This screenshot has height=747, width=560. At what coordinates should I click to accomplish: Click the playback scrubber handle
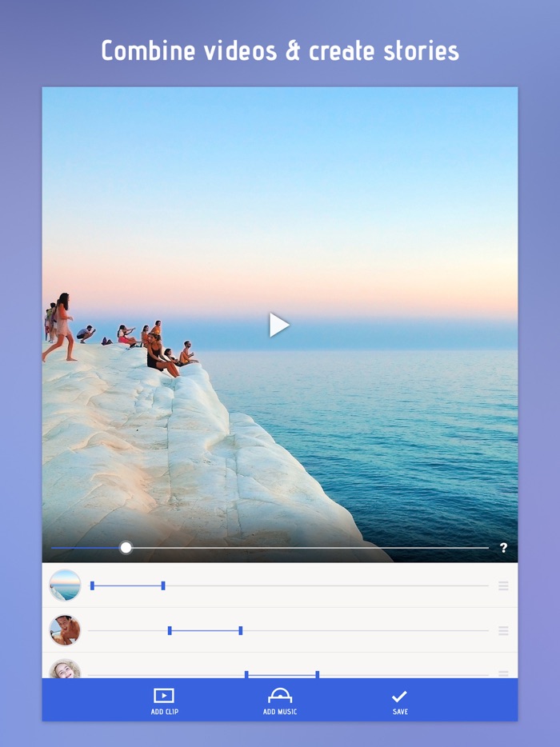coord(126,547)
